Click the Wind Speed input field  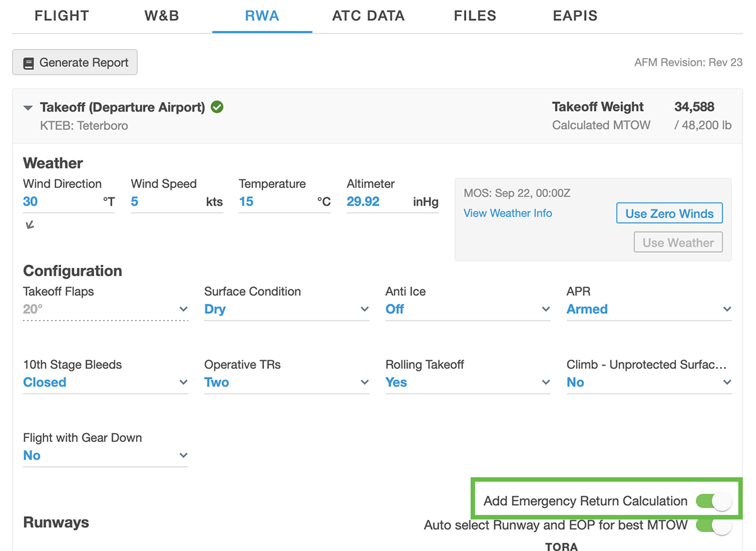167,202
